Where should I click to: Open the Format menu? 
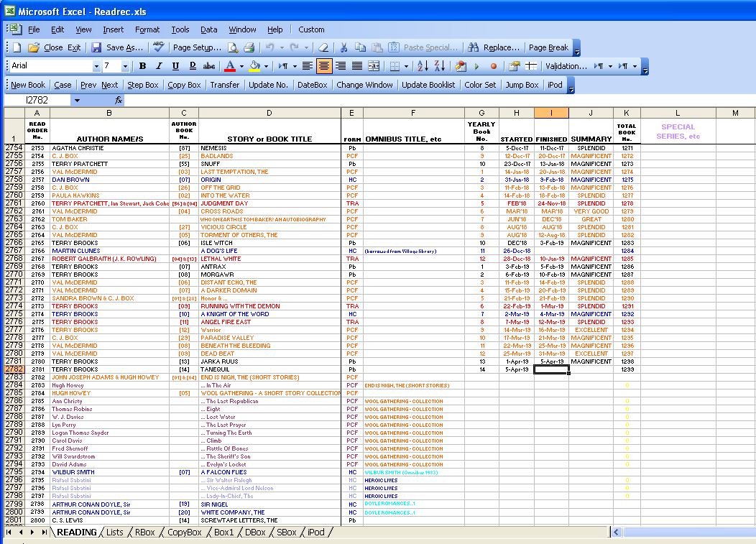pyautogui.click(x=147, y=29)
